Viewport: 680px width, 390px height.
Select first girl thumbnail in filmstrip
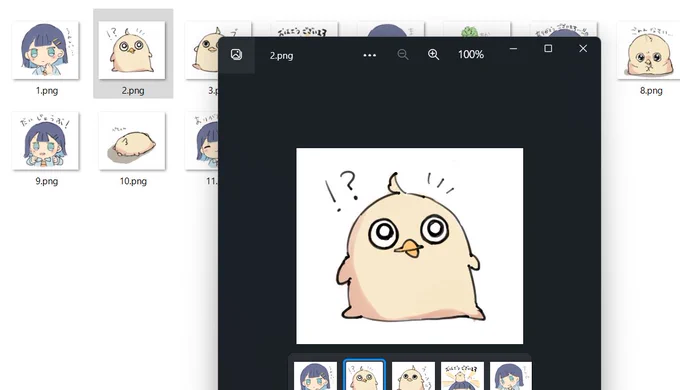click(x=315, y=376)
